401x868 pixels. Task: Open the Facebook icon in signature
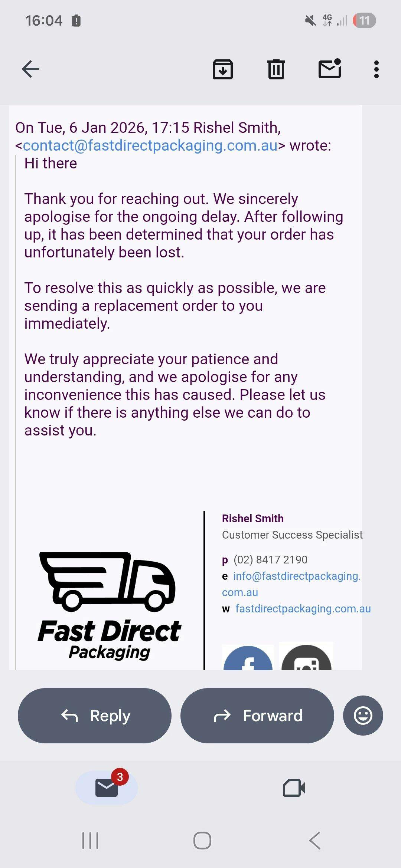[x=248, y=659]
